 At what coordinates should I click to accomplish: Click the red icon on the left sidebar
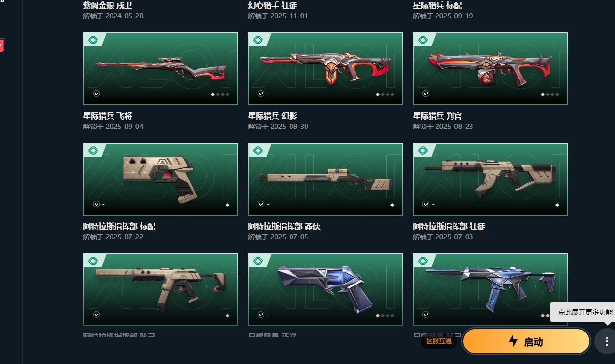point(2,46)
